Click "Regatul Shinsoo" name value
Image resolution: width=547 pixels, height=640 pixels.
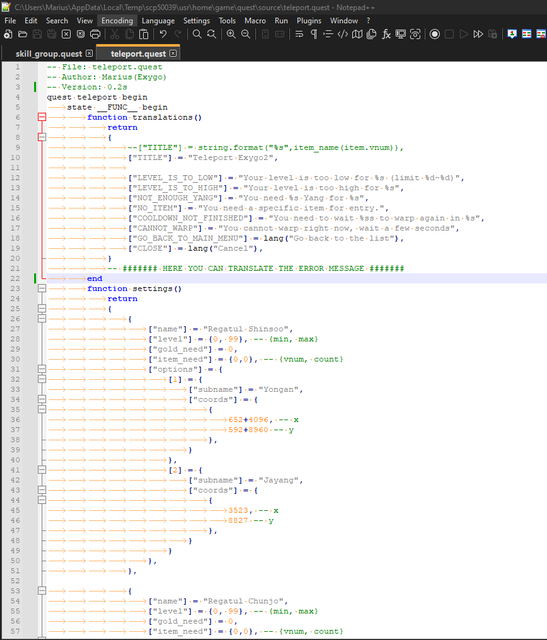246,329
